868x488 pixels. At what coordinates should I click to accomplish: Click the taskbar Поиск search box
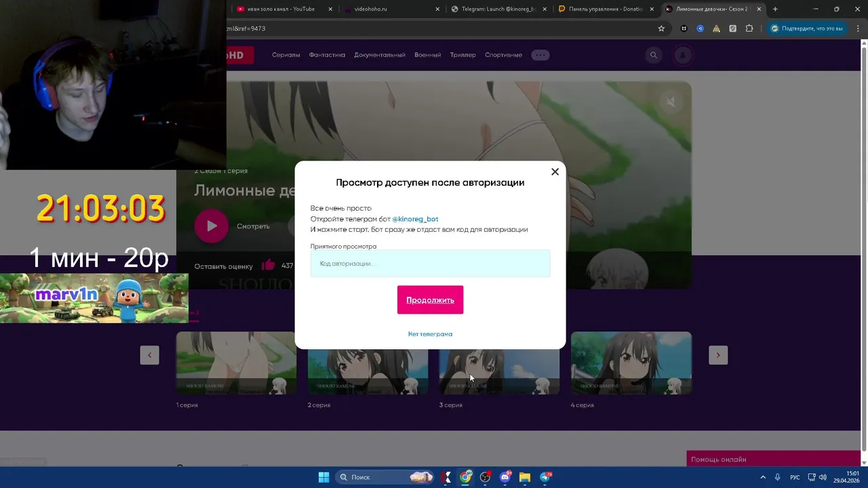[x=384, y=477]
